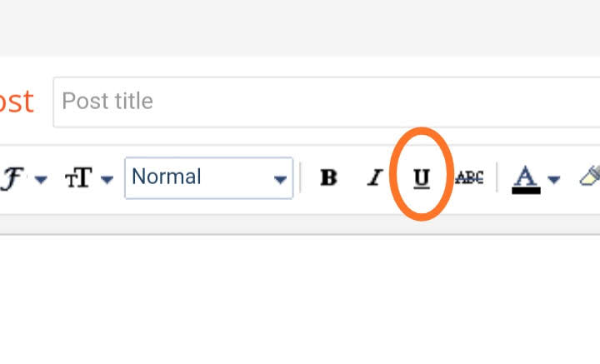Click into the Post title field
Image resolution: width=600 pixels, height=364 pixels.
[x=325, y=102]
